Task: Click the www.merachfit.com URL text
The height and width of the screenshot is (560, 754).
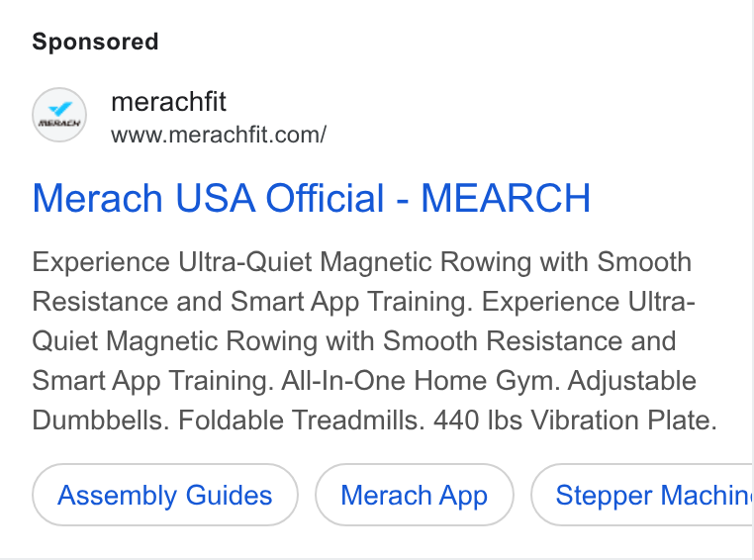Action: click(219, 135)
